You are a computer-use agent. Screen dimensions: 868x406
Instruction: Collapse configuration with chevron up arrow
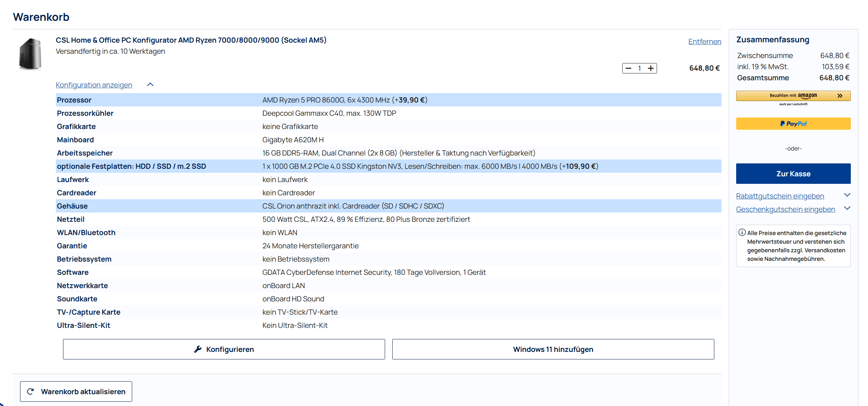[150, 85]
